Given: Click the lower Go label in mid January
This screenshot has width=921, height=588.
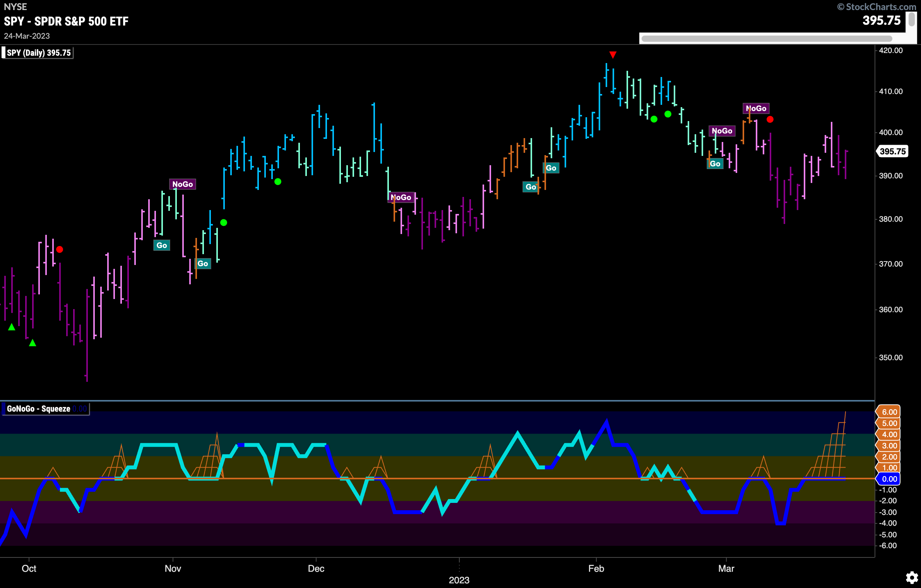Looking at the screenshot, I should pyautogui.click(x=531, y=187).
